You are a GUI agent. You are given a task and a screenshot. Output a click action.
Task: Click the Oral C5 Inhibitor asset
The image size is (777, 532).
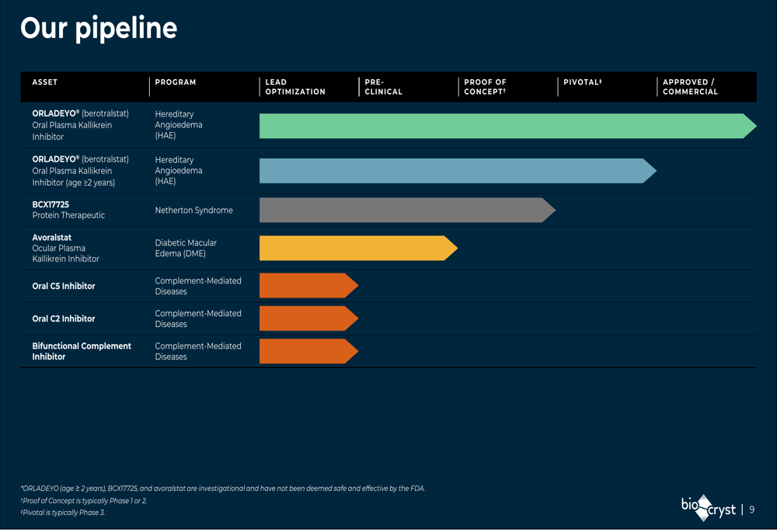(64, 286)
